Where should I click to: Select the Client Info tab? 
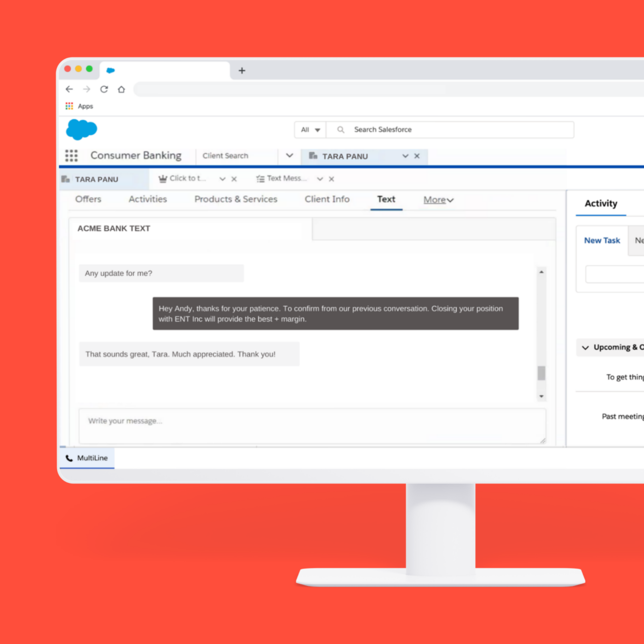tap(327, 199)
